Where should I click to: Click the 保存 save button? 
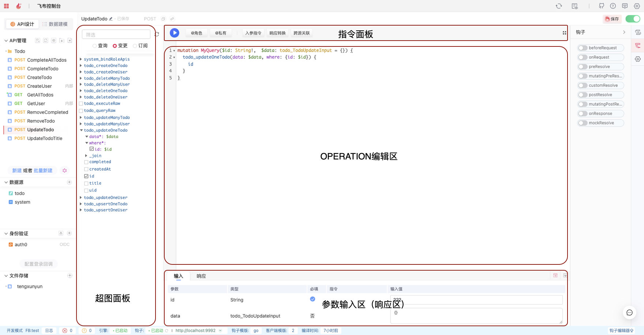(x=612, y=19)
